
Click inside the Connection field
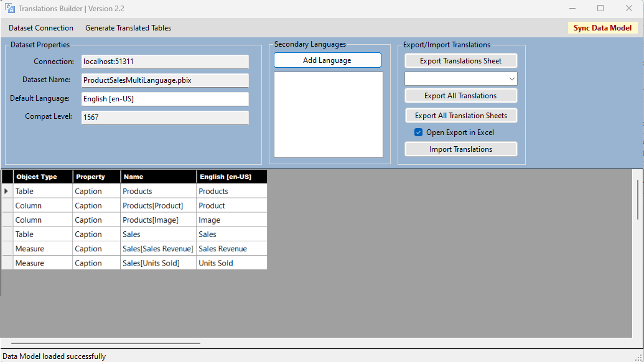click(x=165, y=62)
